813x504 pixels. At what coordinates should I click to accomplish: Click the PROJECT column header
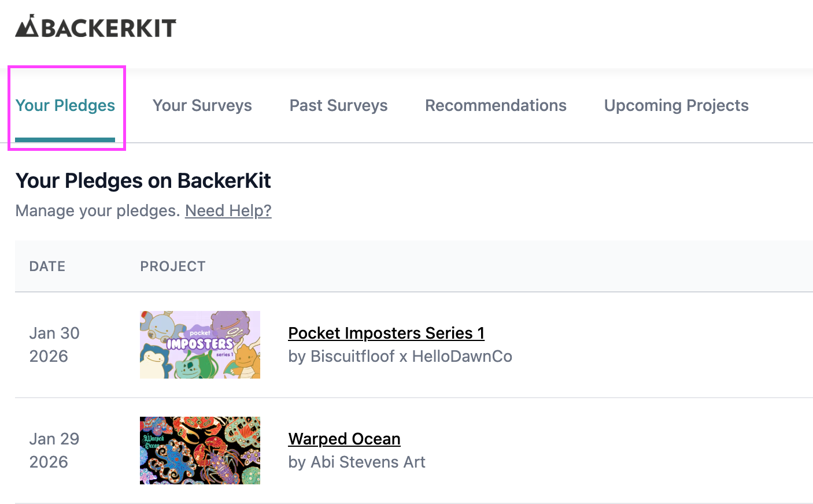pyautogui.click(x=173, y=266)
